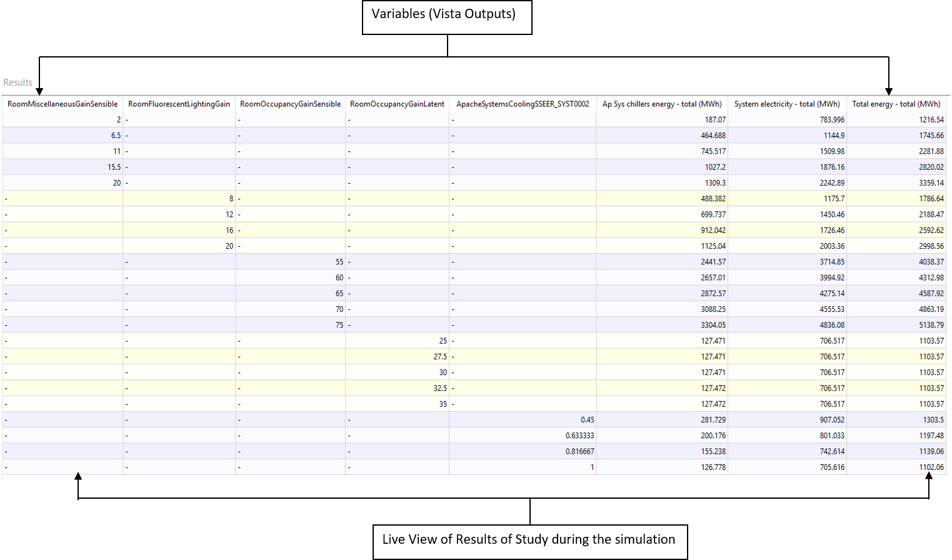The height and width of the screenshot is (560, 952).
Task: Click the Variables (Vista Outputs) label box
Action: tap(447, 17)
